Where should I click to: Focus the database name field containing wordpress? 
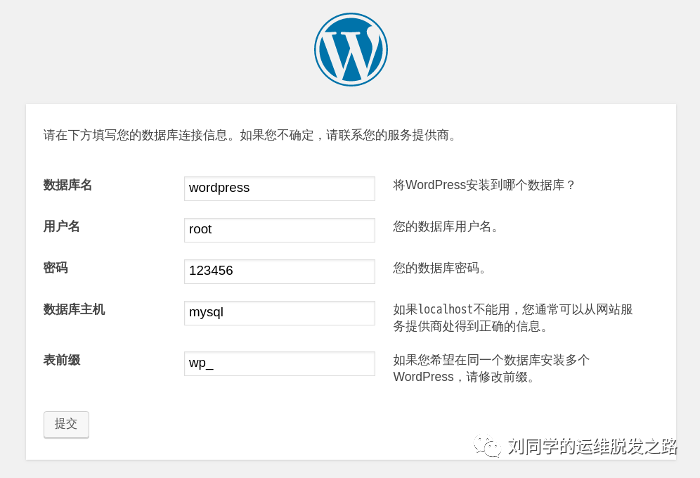[279, 188]
